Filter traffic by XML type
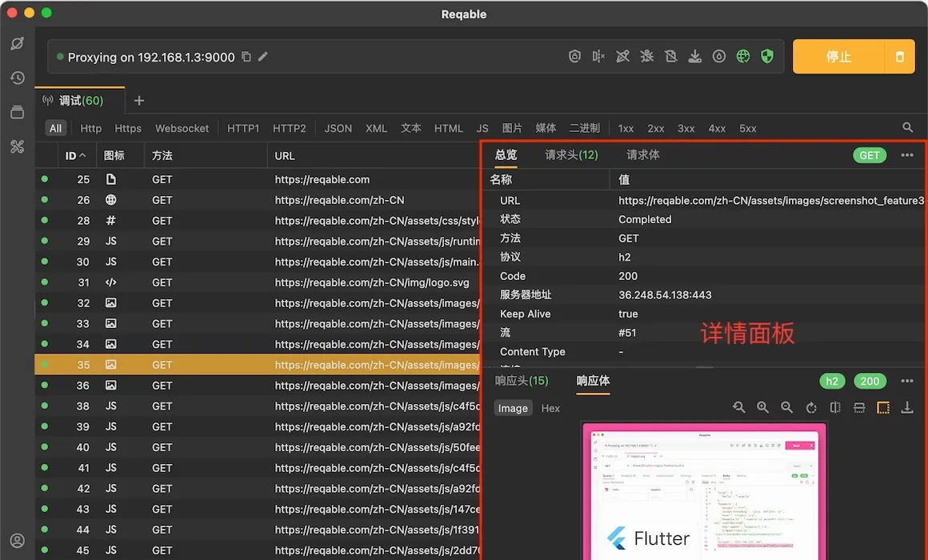The height and width of the screenshot is (560, 928). pos(377,129)
